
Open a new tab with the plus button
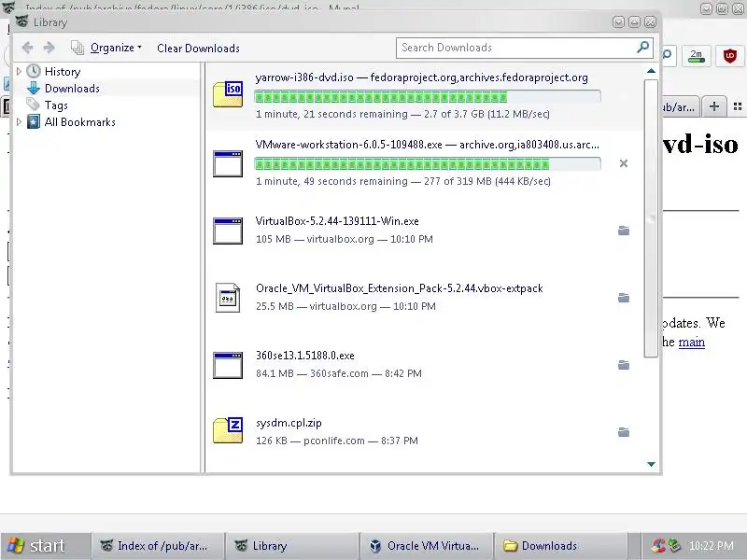(x=714, y=106)
